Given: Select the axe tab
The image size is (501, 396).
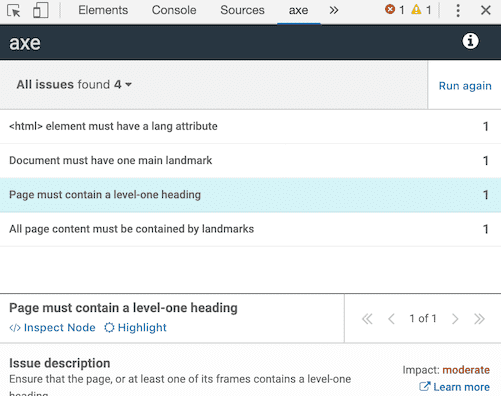Looking at the screenshot, I should click(298, 10).
